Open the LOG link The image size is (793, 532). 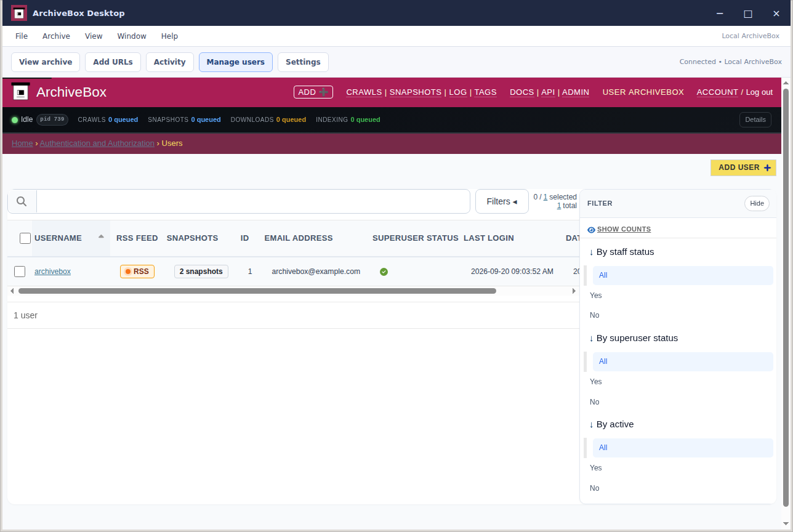click(x=458, y=92)
